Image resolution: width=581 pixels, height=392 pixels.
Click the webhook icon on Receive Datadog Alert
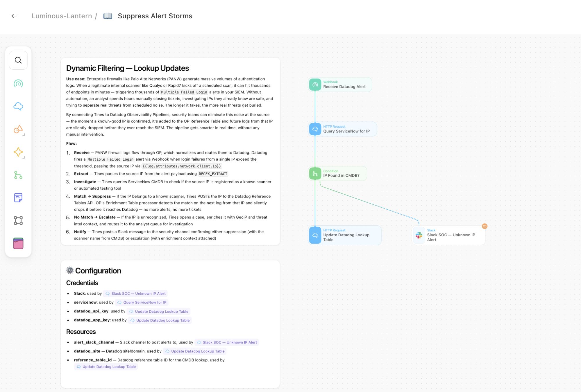point(315,85)
